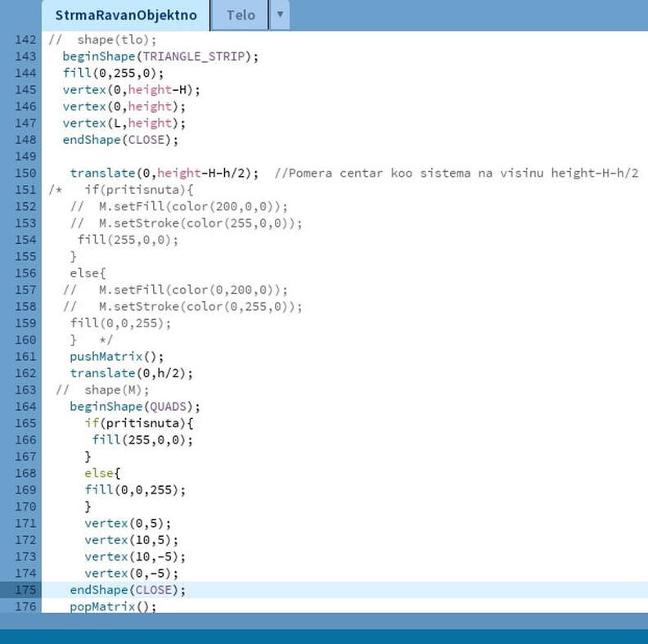
Task: Click the comment starting with //Pomera centar
Action: point(457,173)
